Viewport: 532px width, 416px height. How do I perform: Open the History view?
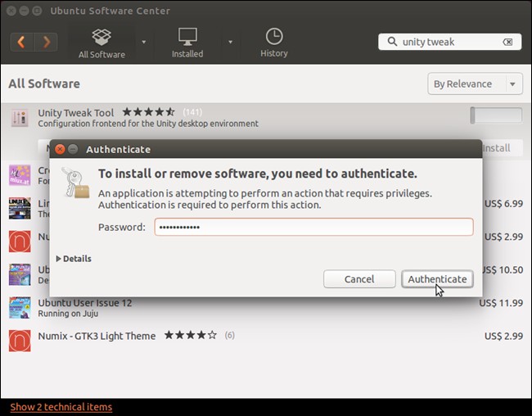coord(274,43)
